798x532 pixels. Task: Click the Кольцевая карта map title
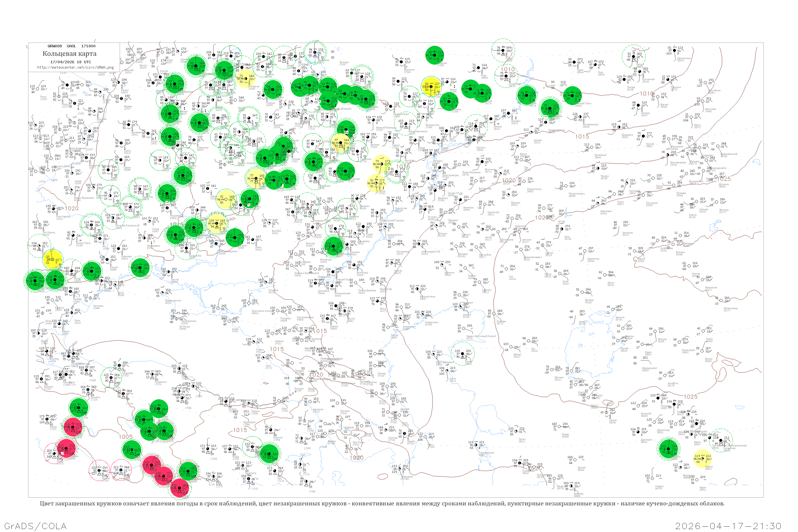pos(69,54)
